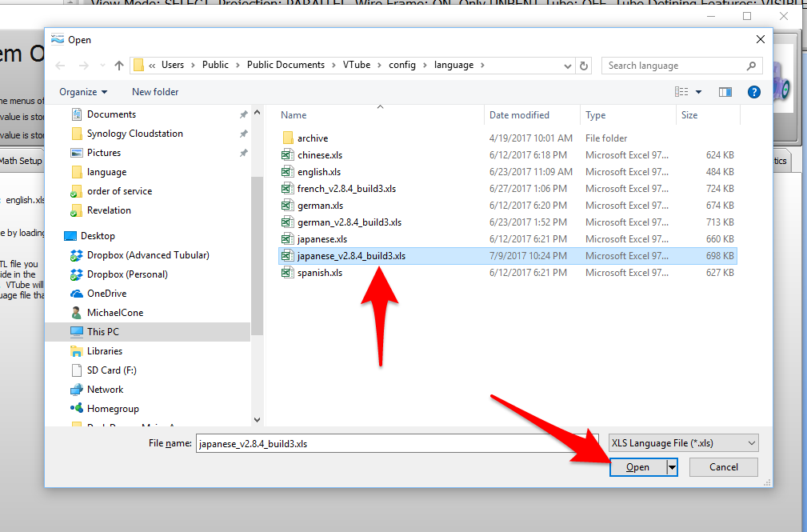
Task: Sort by the Date modified column header
Action: pos(519,115)
